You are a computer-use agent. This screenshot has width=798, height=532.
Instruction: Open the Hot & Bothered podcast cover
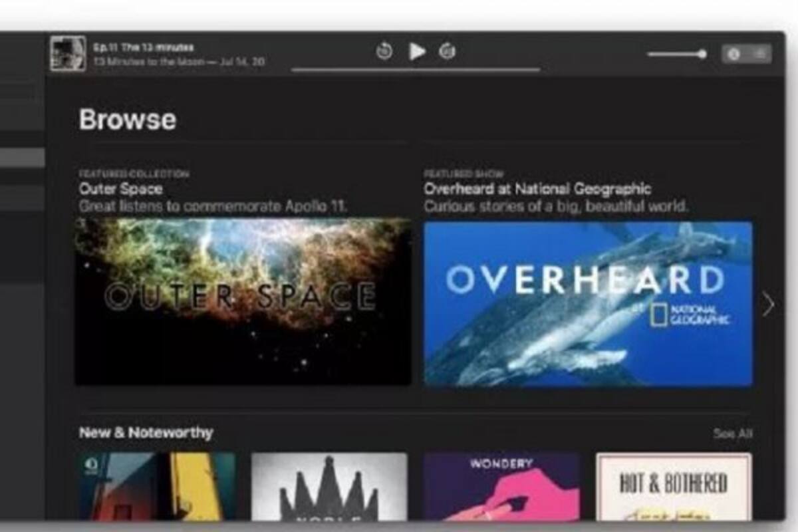pyautogui.click(x=674, y=487)
